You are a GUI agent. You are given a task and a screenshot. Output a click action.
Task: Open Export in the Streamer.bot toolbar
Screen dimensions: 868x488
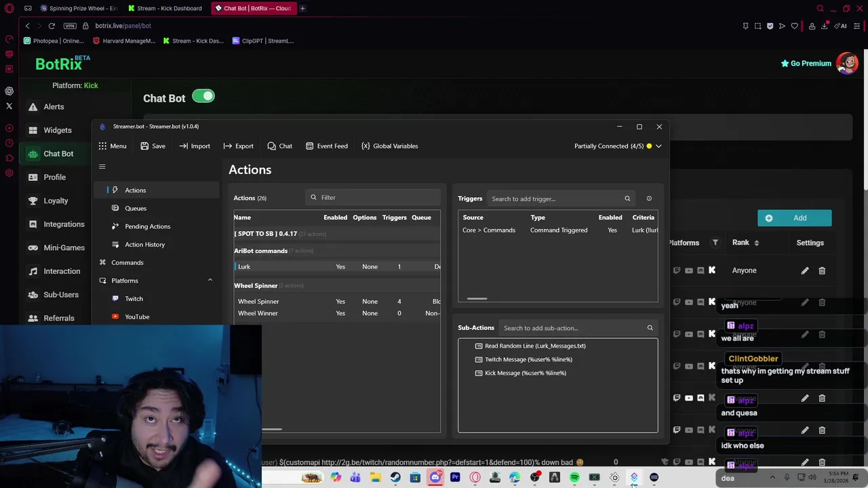click(238, 146)
